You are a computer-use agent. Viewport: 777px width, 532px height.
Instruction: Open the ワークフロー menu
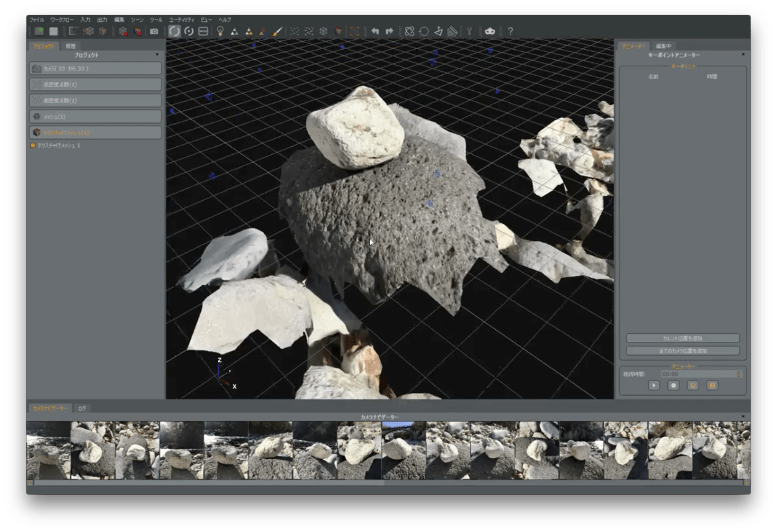(x=62, y=20)
